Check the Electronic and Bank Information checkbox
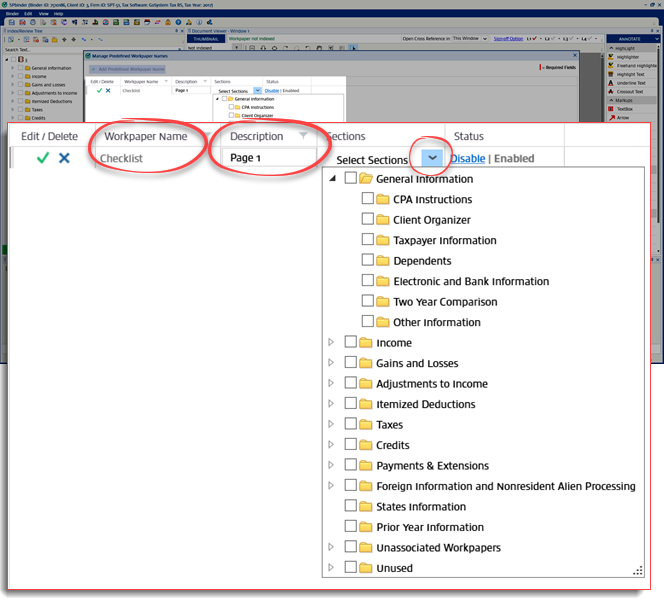664x605 pixels. click(368, 280)
